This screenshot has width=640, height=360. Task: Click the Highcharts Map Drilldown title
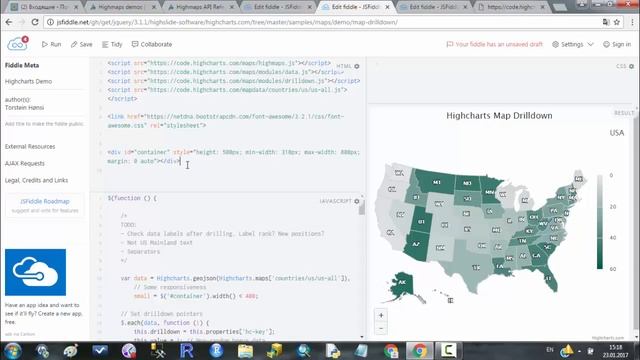[499, 116]
